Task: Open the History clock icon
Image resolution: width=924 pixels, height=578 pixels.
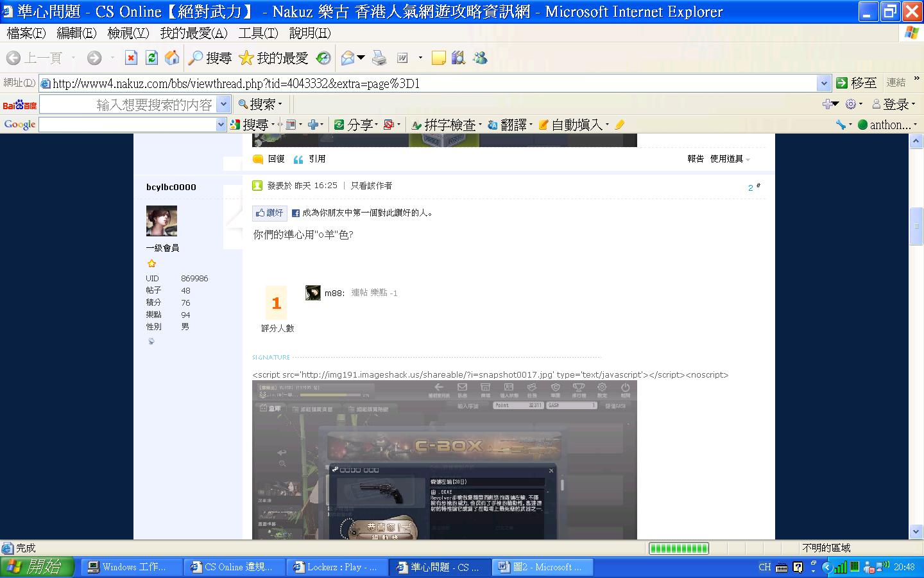Action: (x=323, y=58)
